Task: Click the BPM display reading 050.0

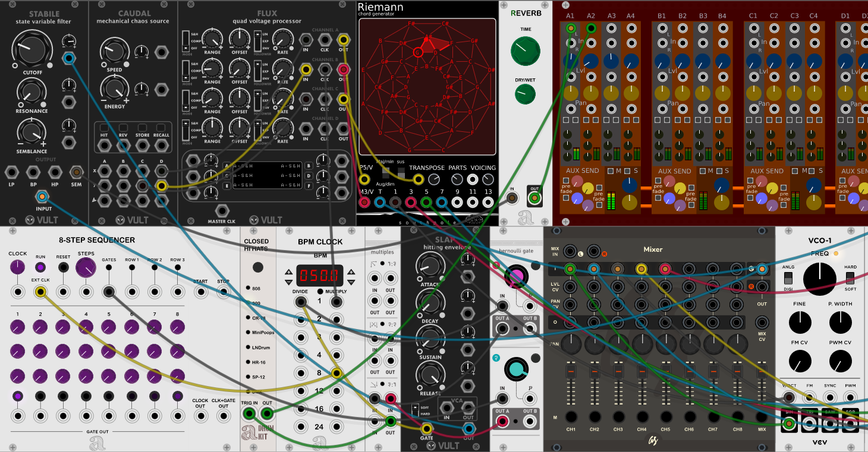Action: 320,276
